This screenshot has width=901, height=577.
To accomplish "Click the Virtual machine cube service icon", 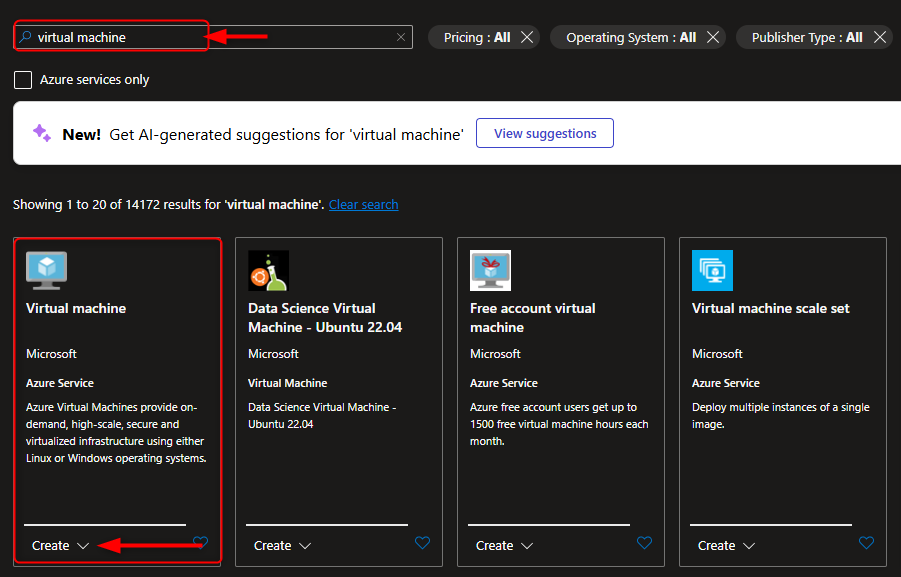I will pos(46,270).
